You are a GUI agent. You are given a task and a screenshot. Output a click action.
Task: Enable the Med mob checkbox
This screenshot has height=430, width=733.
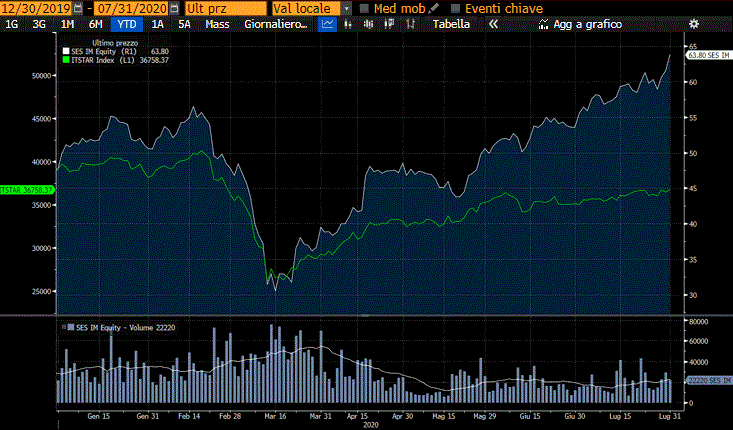[x=364, y=8]
